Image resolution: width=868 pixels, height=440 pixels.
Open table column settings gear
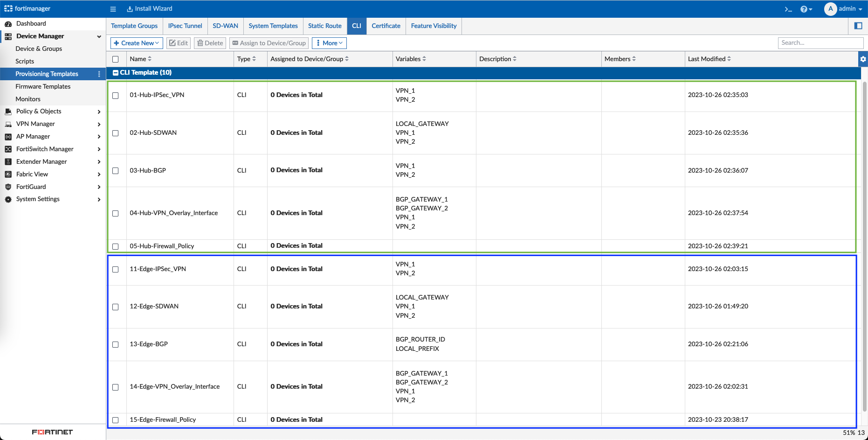[x=863, y=59]
